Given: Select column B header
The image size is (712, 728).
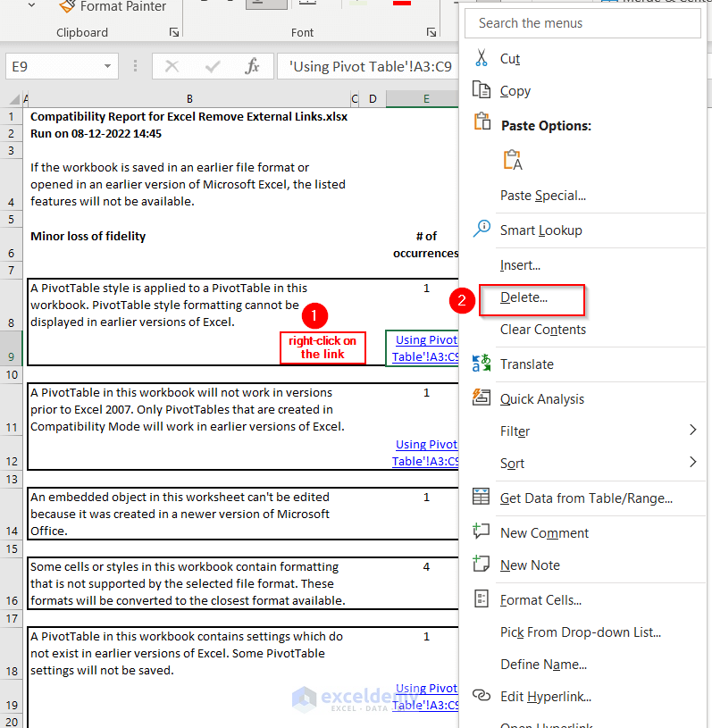Looking at the screenshot, I should tap(189, 99).
